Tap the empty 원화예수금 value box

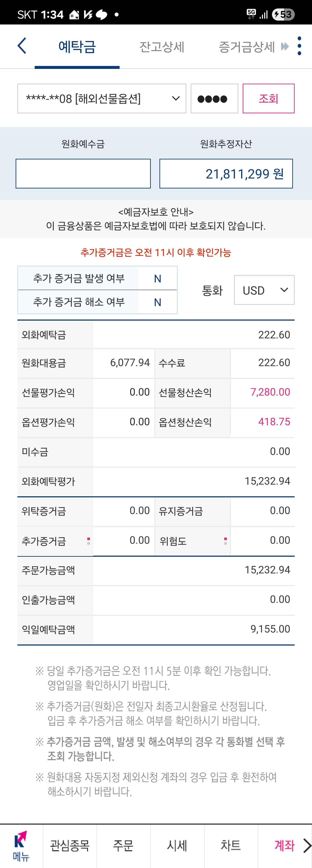83,174
